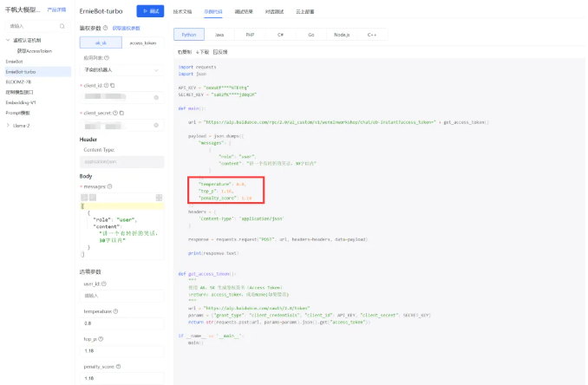Copy the sample code with 复制

click(x=185, y=52)
